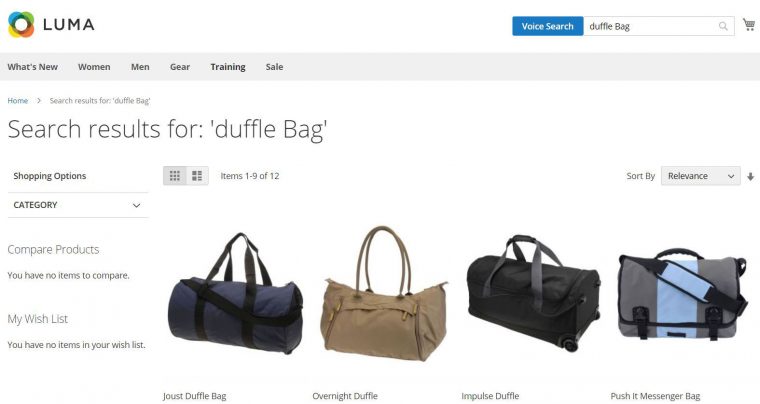Open Push It Messenger Bag image
This screenshot has width=760, height=404.
coord(682,295)
